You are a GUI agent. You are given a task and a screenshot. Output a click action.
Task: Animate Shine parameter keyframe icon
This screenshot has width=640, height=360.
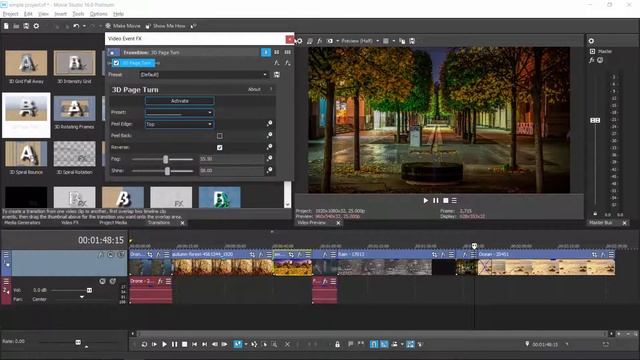[269, 170]
